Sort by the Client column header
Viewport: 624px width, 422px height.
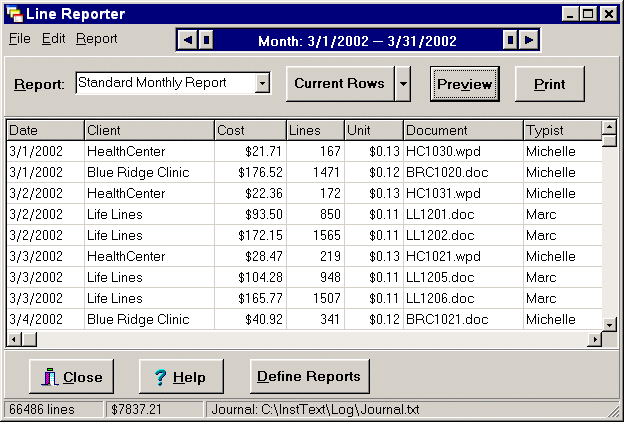(x=149, y=131)
